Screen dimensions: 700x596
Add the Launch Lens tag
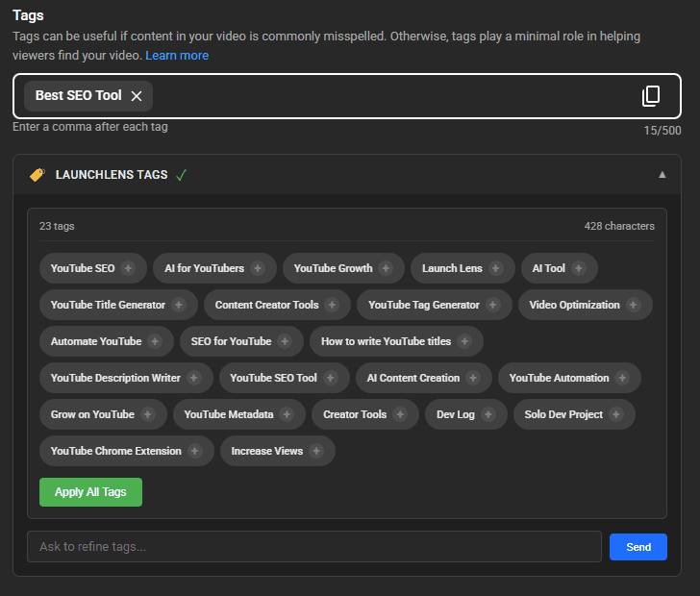(495, 268)
